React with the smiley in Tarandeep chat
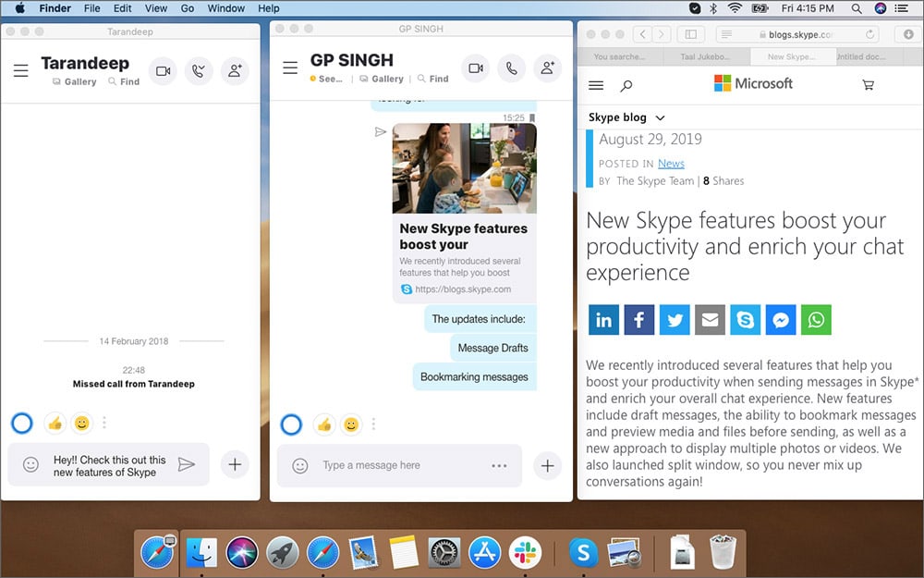924x578 pixels. (81, 423)
